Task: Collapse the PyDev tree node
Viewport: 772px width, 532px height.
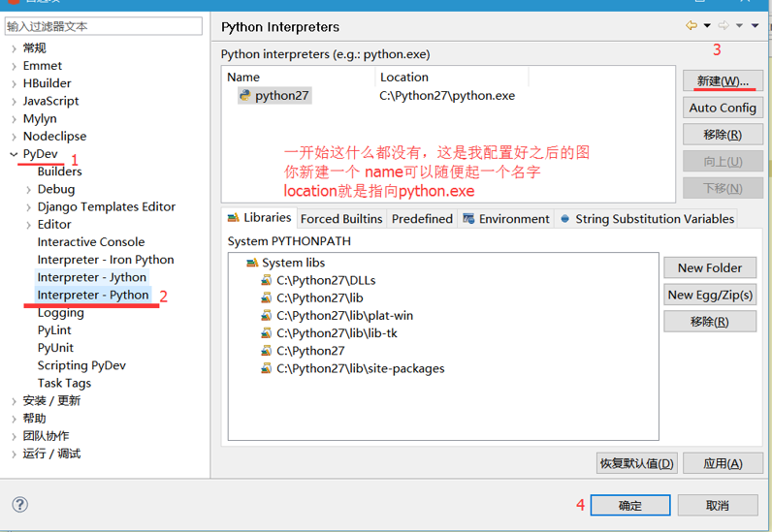Action: tap(13, 154)
